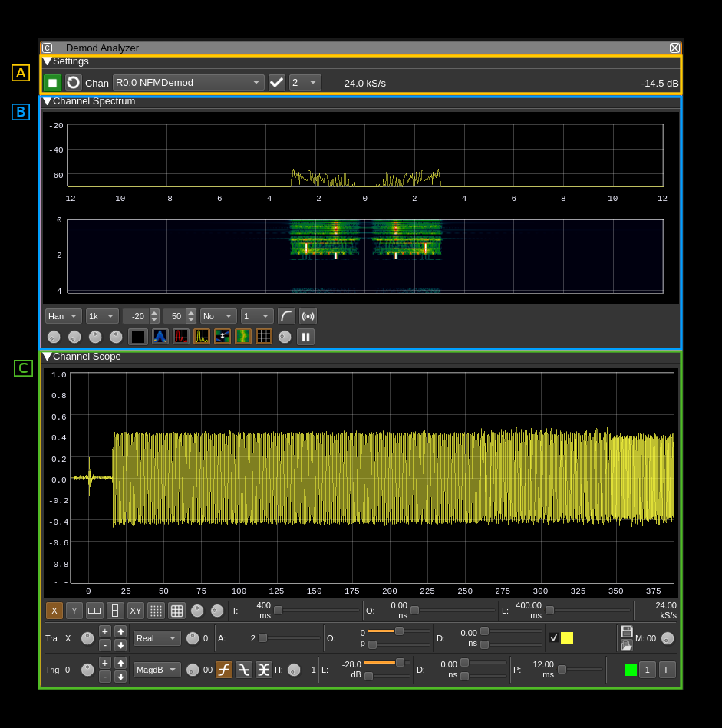Toggle the spectrum server broadcast icon
Screen dimensions: 722x728
tap(308, 316)
